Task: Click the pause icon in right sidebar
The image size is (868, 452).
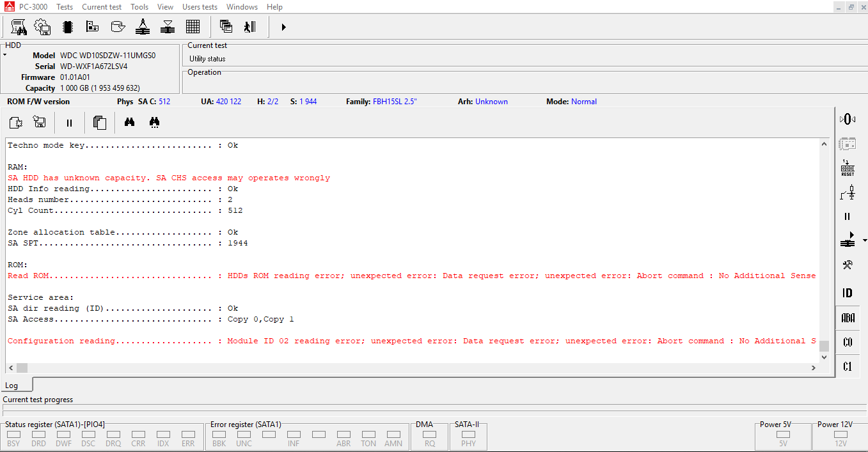Action: [x=848, y=217]
